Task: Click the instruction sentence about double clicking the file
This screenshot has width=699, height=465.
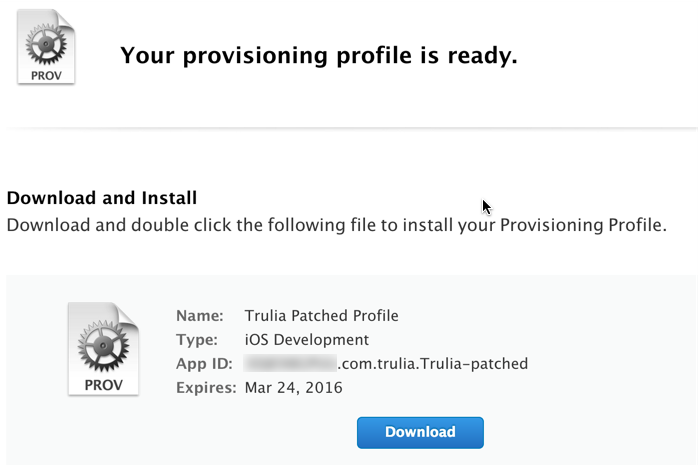Action: tap(337, 225)
